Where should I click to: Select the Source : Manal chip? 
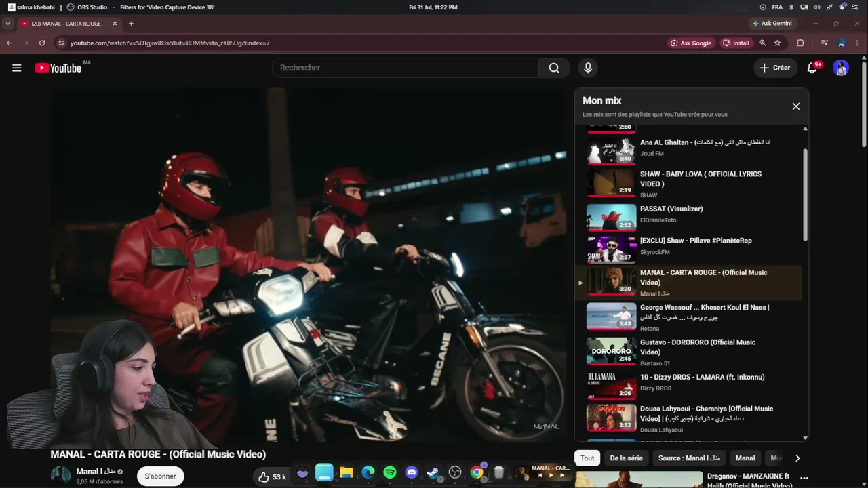689,458
